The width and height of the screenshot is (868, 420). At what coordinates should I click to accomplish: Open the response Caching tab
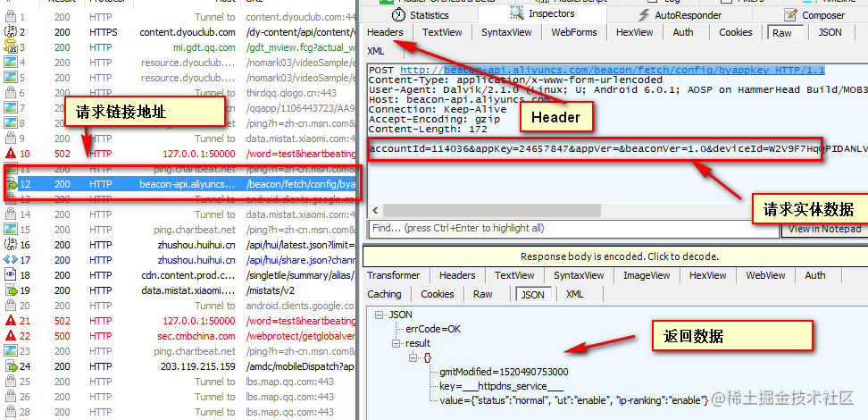coord(384,294)
